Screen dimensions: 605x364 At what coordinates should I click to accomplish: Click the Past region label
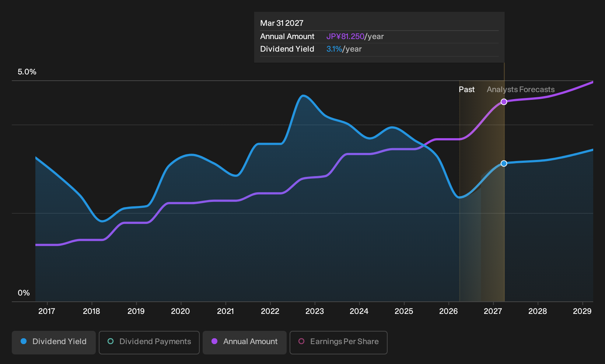click(x=466, y=90)
